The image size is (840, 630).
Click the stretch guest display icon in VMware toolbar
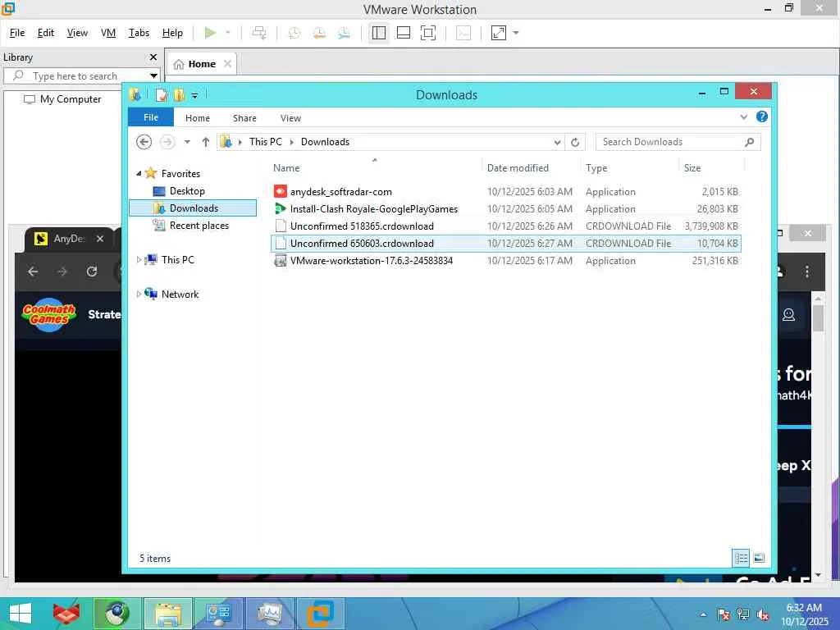(498, 33)
